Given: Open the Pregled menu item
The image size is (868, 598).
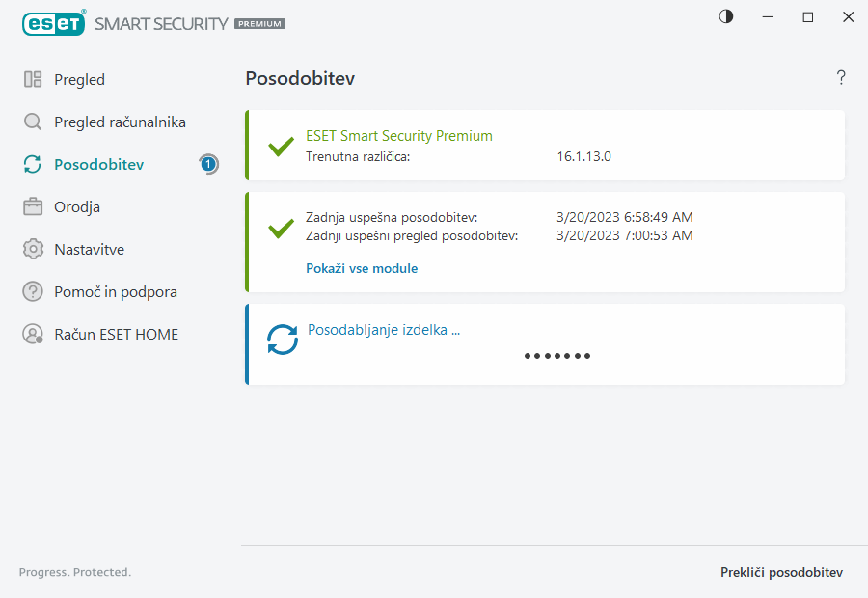Looking at the screenshot, I should 79,80.
